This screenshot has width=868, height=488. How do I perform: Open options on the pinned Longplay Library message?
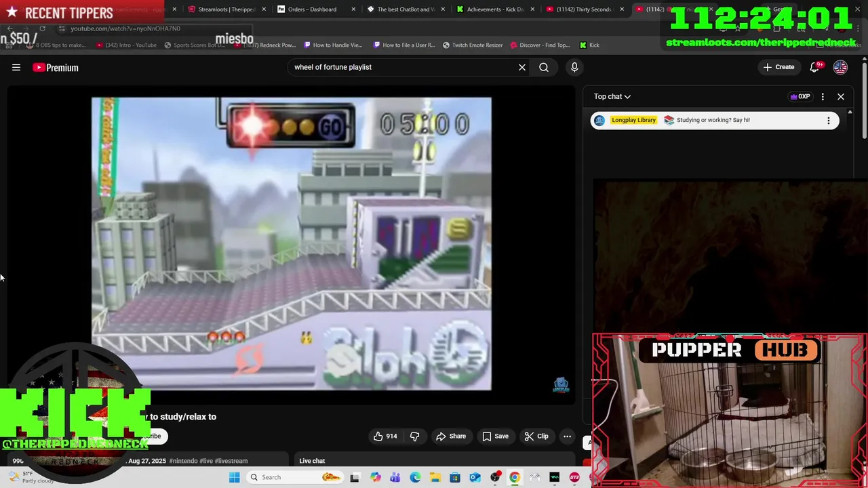[x=828, y=120]
